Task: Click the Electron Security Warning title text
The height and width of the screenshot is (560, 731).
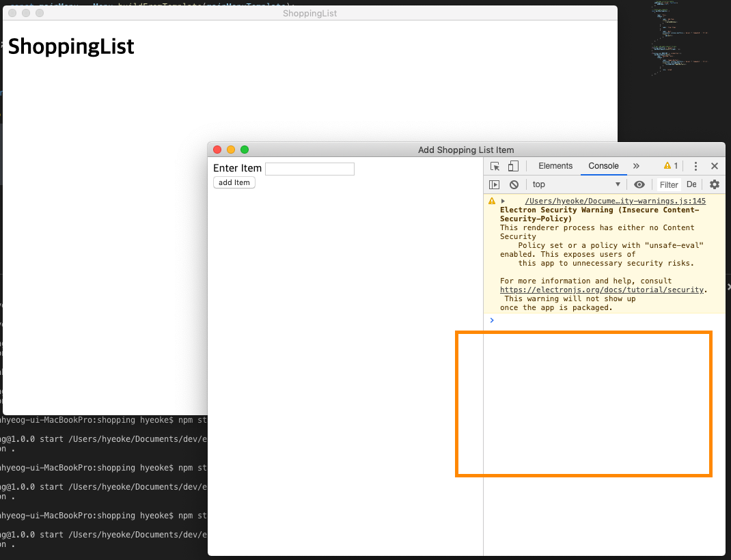Action: pos(600,214)
